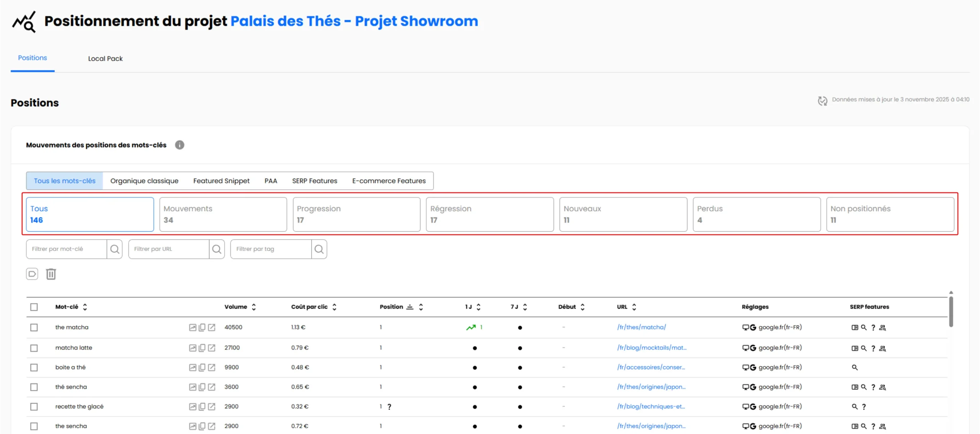Screen dimensions: 980x434
Task: Sort table by Volume column arrows
Action: tap(254, 307)
